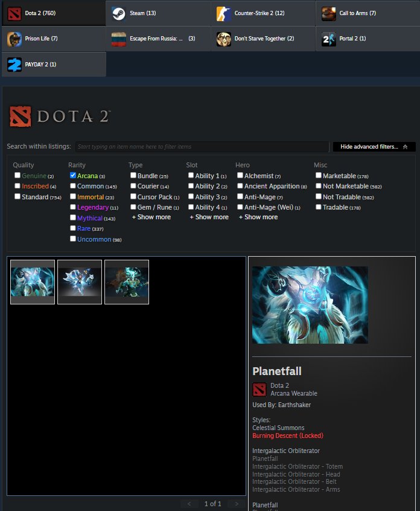Check the Rare rarity filter

point(73,228)
